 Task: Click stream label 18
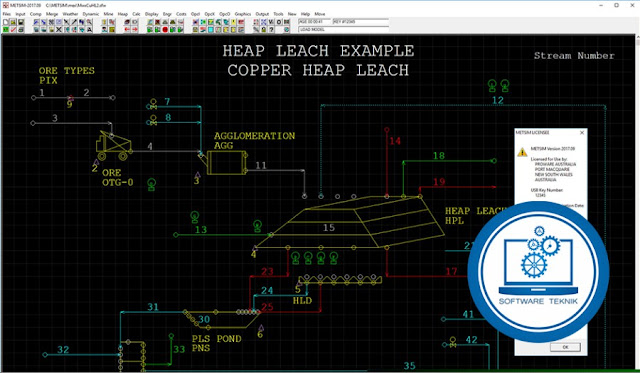coord(439,155)
